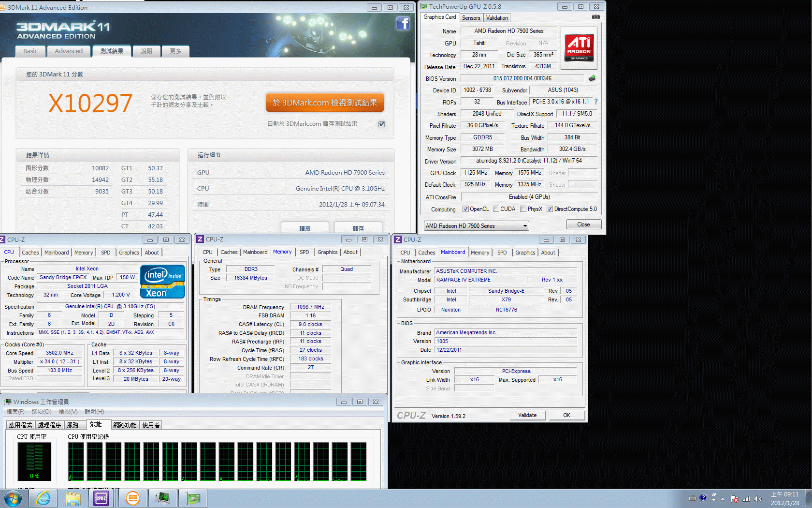Click the CPU usage meter in Task Manager

tap(34, 461)
